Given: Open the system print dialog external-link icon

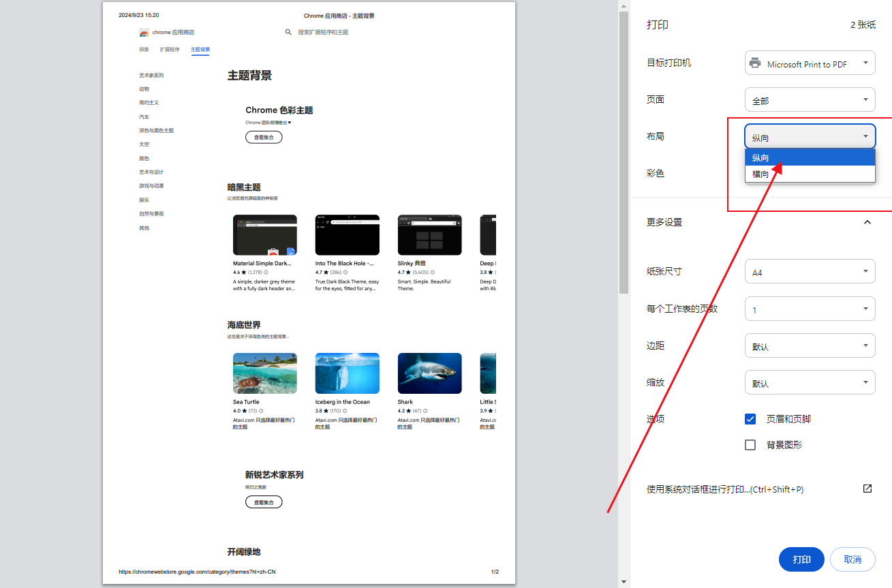Looking at the screenshot, I should tap(867, 489).
